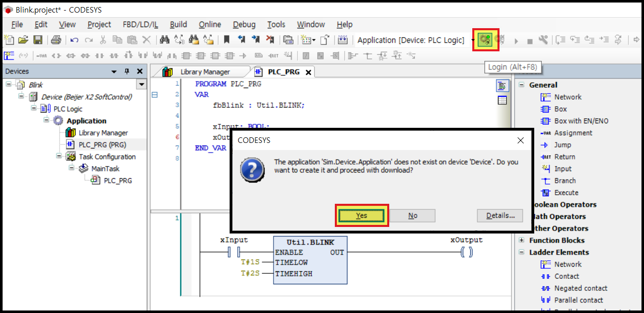Screen dimensions: 644x313
Task: Click the Run to Cursor debug icon
Action: pos(605,40)
